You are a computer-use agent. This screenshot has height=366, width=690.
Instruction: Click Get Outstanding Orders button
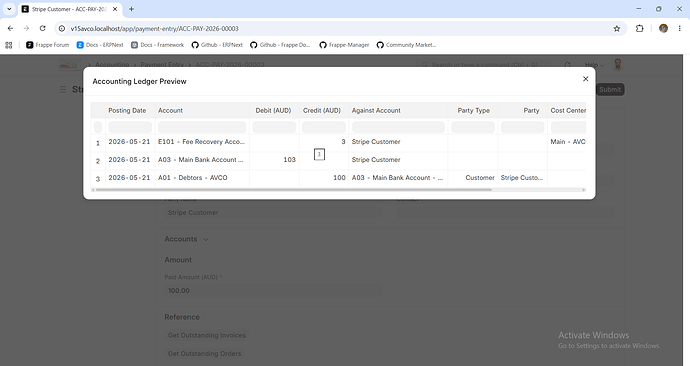click(204, 353)
